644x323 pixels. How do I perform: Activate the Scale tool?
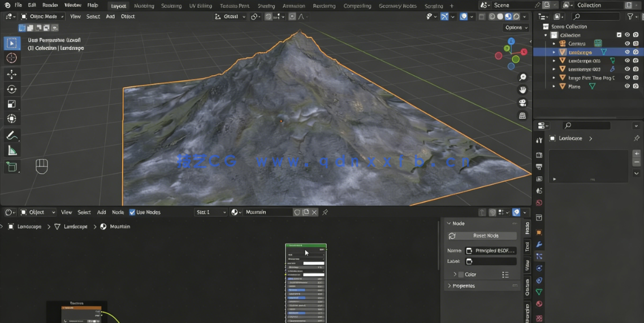point(12,104)
